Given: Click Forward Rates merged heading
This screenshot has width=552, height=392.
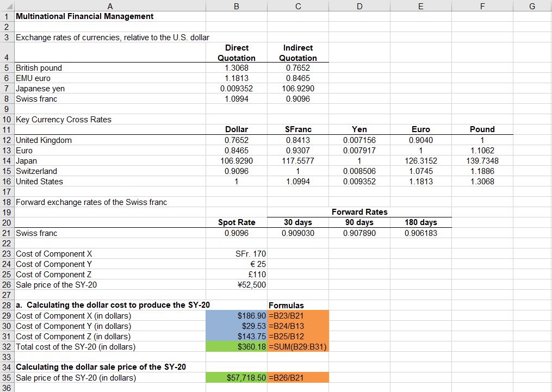Looking at the screenshot, I should (359, 212).
